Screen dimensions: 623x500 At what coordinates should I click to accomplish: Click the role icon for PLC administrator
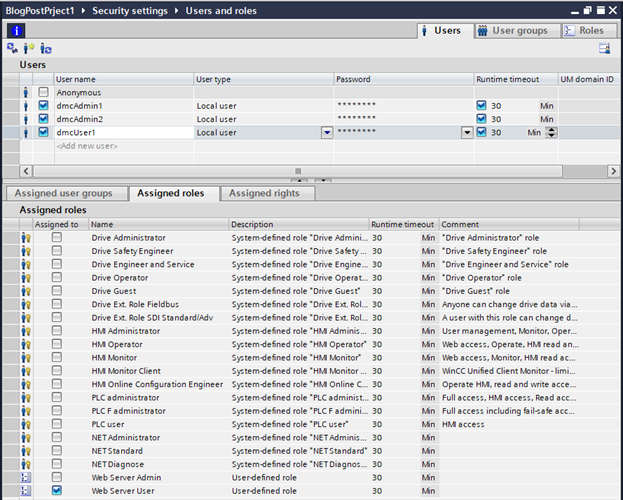coord(26,397)
